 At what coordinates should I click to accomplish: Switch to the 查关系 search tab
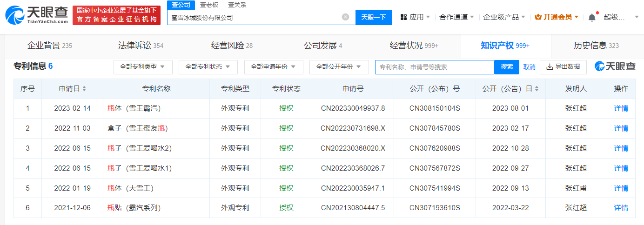pyautogui.click(x=237, y=5)
